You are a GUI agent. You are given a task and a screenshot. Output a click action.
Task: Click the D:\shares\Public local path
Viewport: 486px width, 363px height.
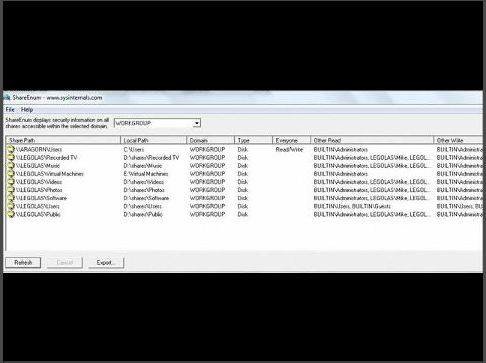pos(143,214)
